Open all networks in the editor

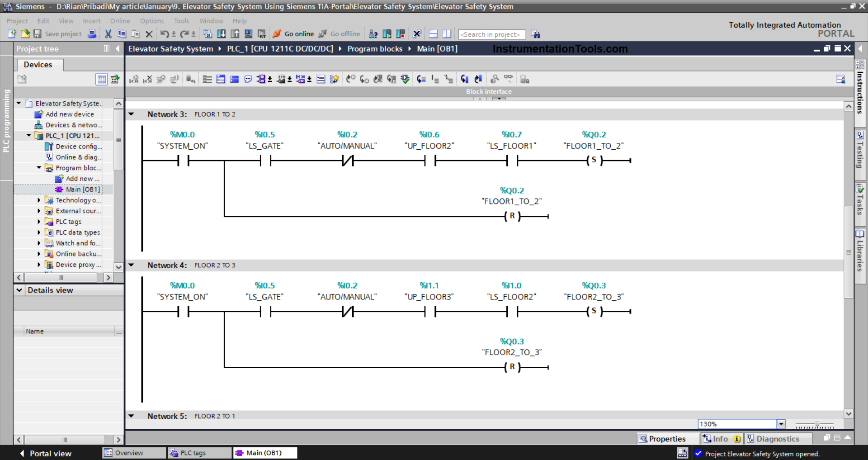(x=221, y=79)
